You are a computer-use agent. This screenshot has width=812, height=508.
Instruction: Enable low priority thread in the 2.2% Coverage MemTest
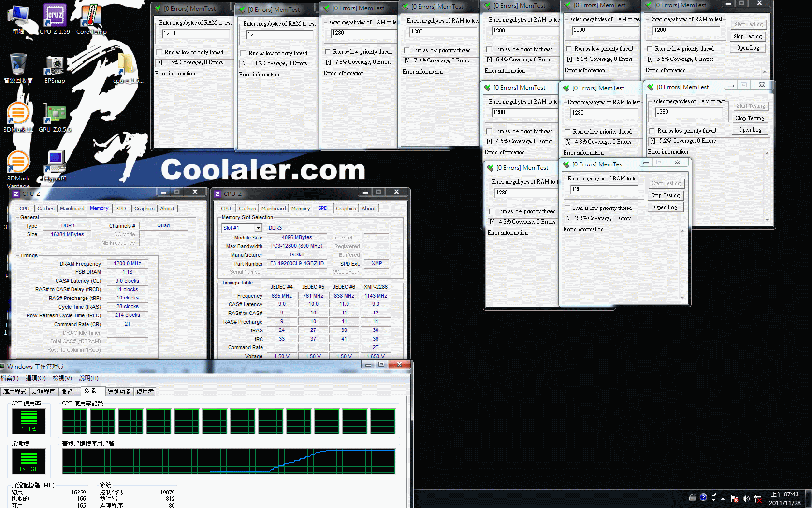pyautogui.click(x=567, y=208)
